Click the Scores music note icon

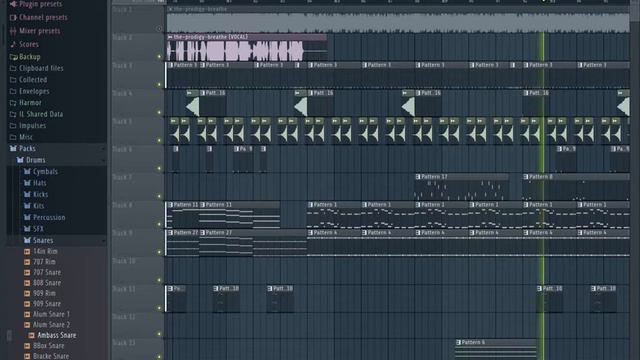pyautogui.click(x=13, y=44)
